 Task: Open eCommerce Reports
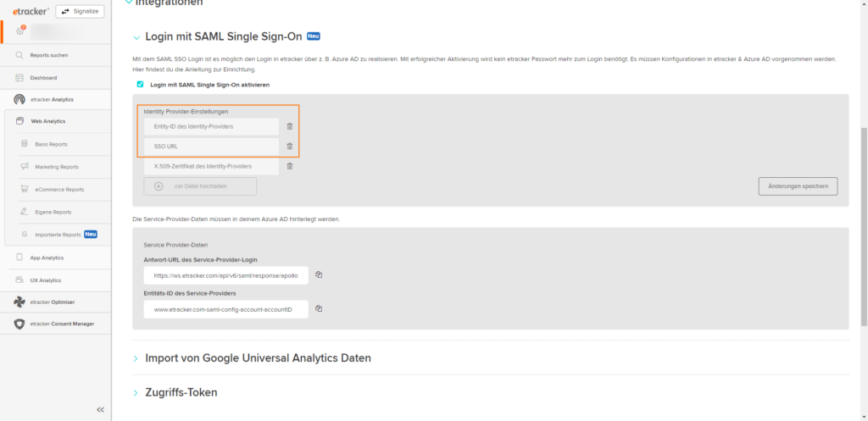point(58,189)
